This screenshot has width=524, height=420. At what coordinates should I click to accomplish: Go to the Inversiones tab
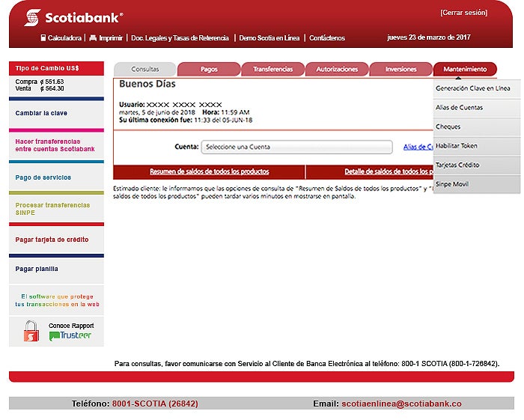[400, 69]
